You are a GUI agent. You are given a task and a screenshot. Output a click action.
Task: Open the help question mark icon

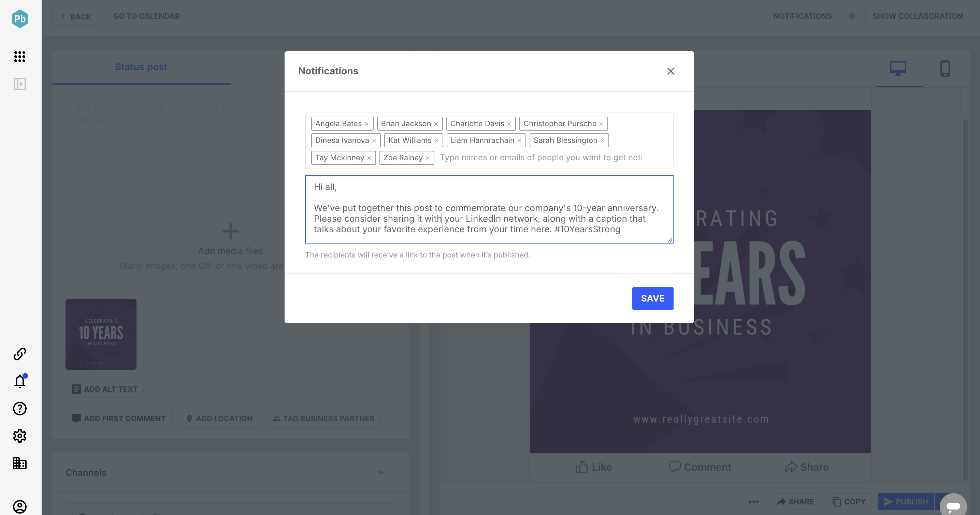click(20, 409)
